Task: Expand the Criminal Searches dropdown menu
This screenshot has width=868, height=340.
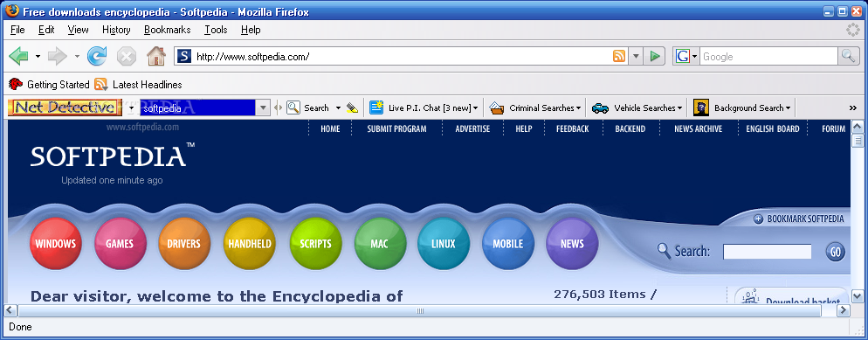Action: point(578,108)
